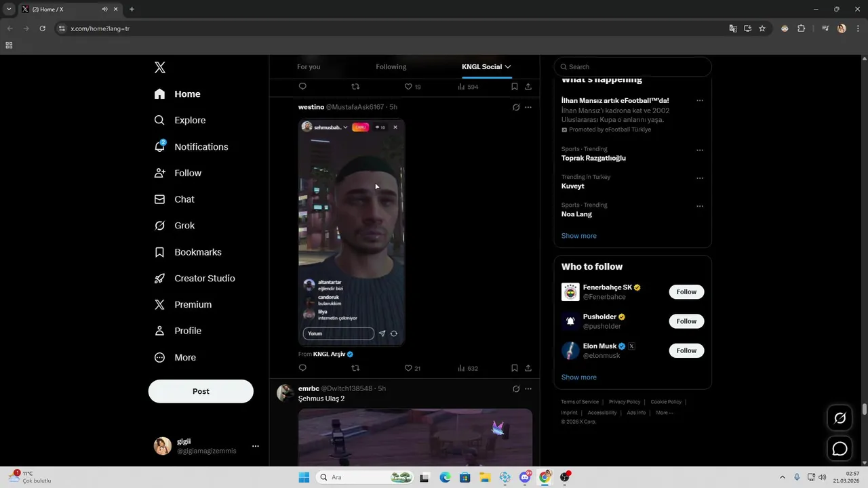Open Notifications with the bell icon
The image size is (868, 488).
[x=191, y=146]
